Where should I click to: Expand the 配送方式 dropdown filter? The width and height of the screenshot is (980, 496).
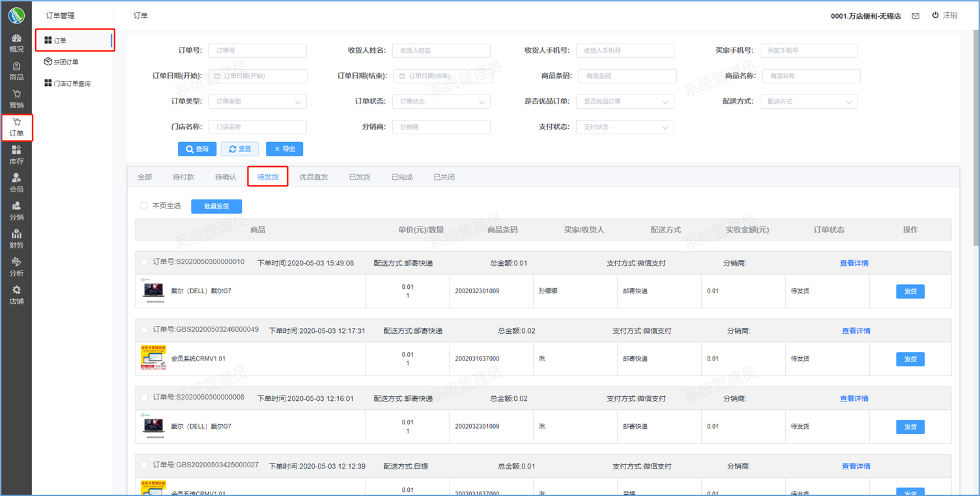pos(809,102)
